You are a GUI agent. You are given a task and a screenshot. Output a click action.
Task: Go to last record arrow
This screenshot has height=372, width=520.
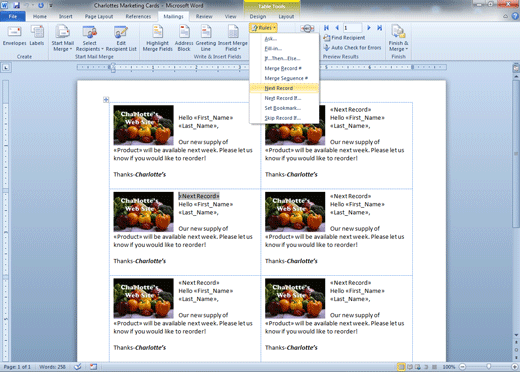379,28
